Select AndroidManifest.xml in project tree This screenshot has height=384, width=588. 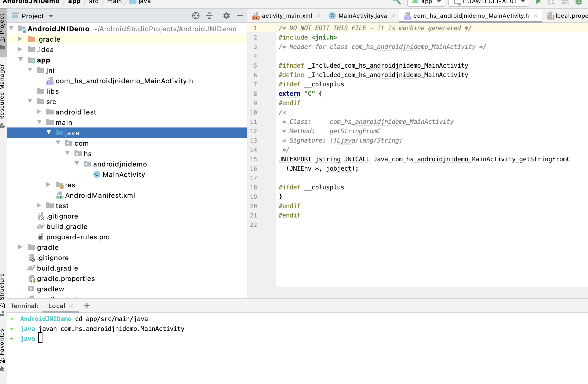click(x=100, y=195)
